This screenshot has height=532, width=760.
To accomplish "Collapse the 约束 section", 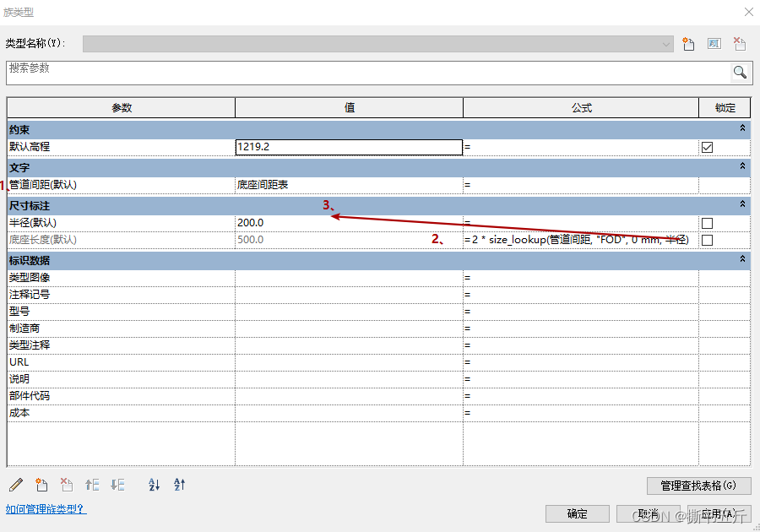I will click(741, 129).
